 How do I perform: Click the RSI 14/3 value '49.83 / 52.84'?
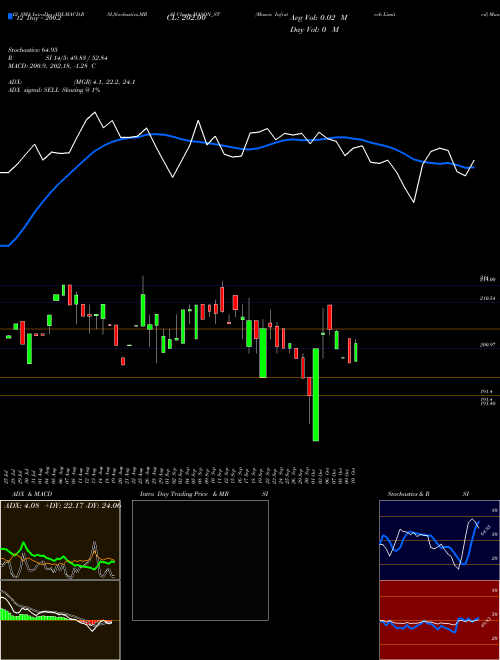click(x=87, y=58)
